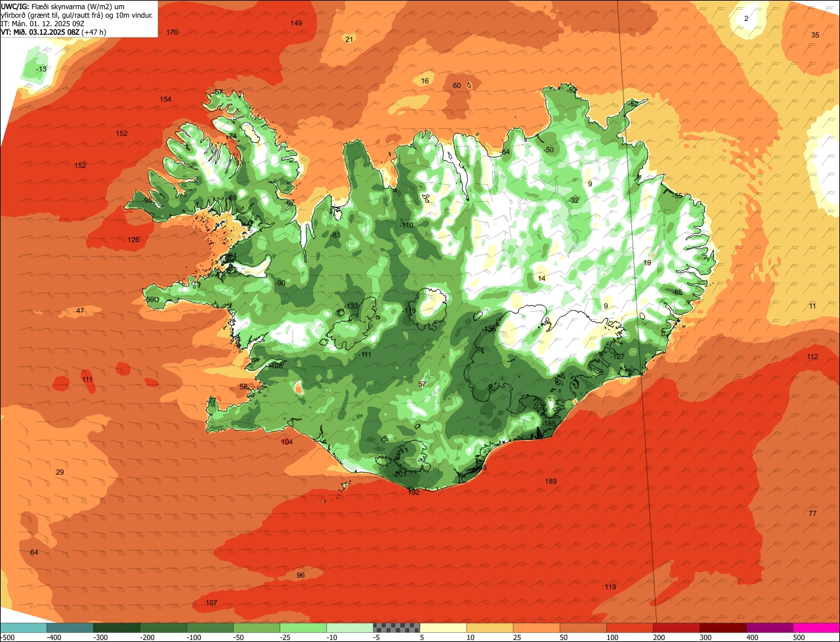
Task: Click the map value -83
Action: 336,235
